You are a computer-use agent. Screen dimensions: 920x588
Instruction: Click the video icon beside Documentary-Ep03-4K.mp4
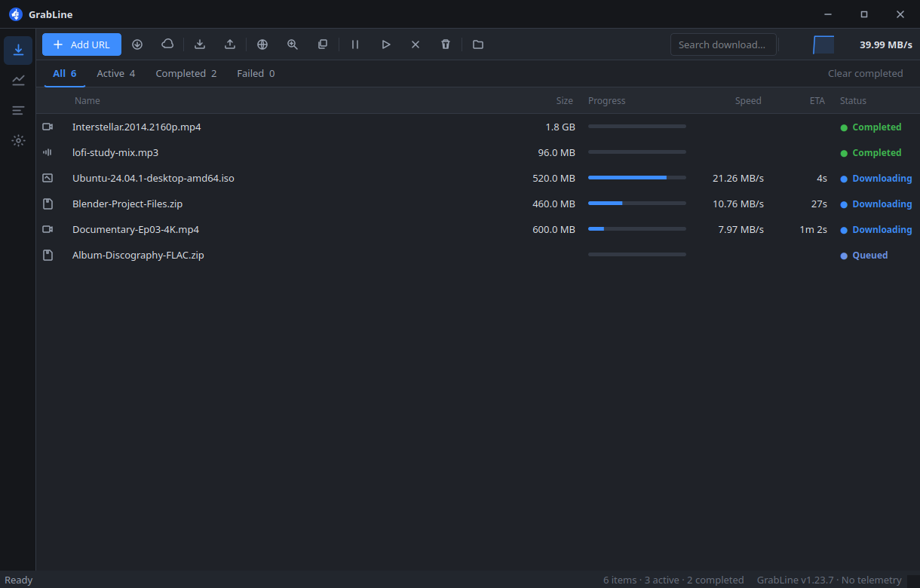48,230
